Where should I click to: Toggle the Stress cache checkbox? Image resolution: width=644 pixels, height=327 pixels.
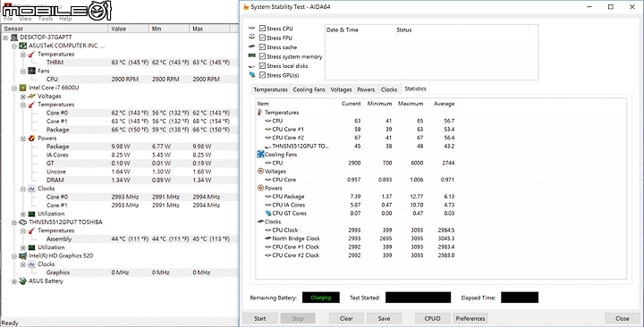pos(262,47)
